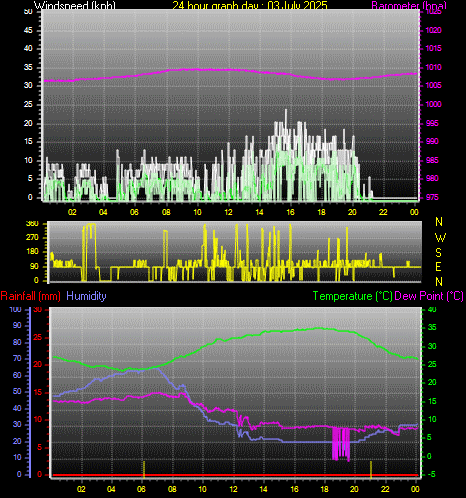The height and width of the screenshot is (498, 466).
Task: Click the S compass letter by the wind direction graph
Action: point(439,253)
